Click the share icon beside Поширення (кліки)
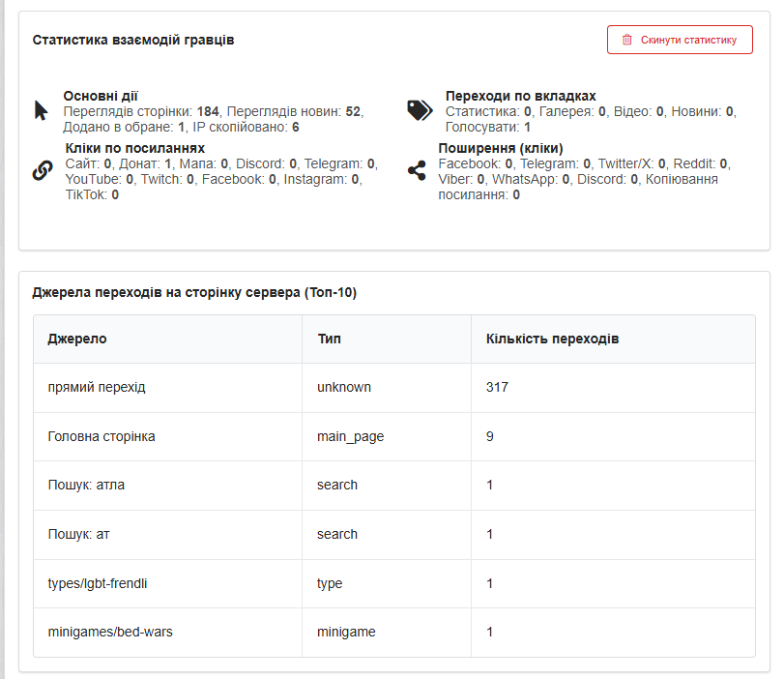The height and width of the screenshot is (679, 784). (x=417, y=171)
